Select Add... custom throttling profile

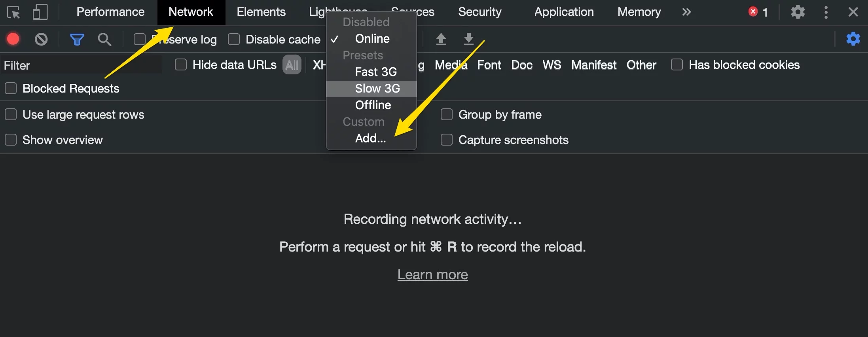pos(371,138)
